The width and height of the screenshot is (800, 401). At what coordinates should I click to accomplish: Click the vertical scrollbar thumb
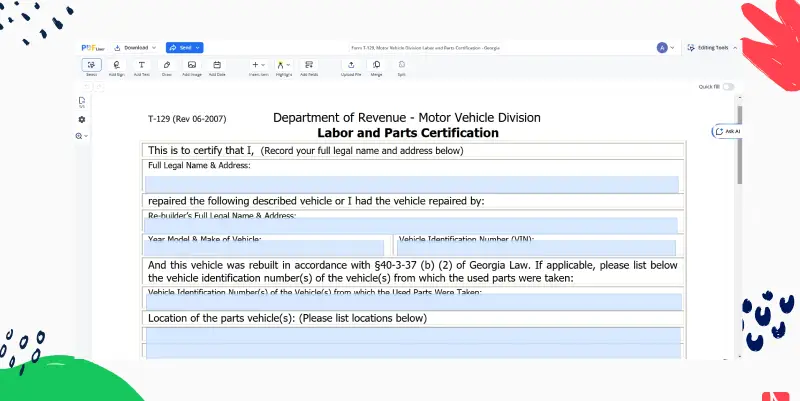(x=740, y=145)
